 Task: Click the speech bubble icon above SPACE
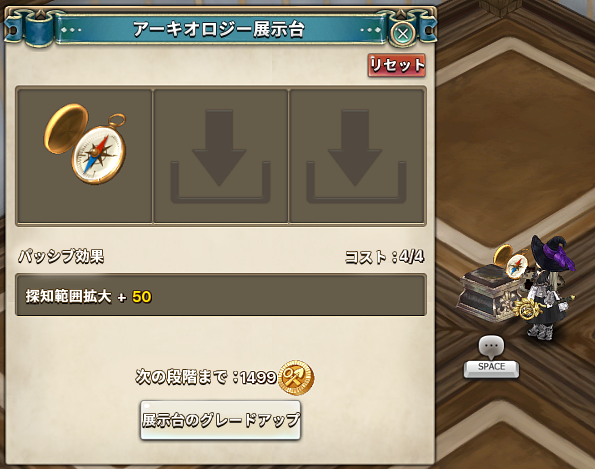(x=491, y=347)
